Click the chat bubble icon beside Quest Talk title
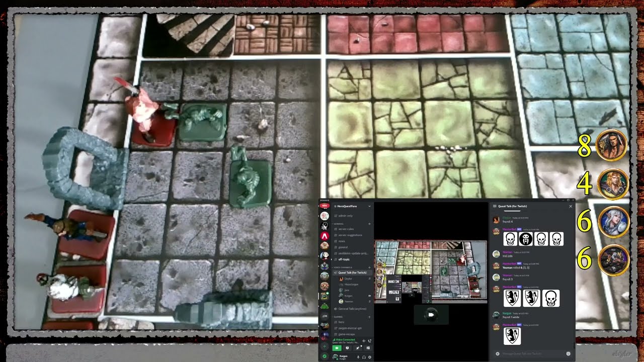644x362 pixels. (494, 206)
